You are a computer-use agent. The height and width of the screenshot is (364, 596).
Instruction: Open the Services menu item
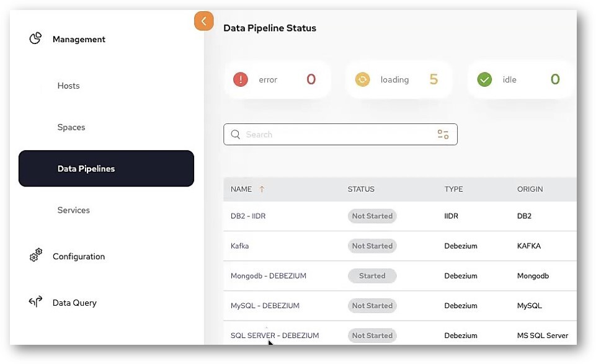tap(73, 210)
